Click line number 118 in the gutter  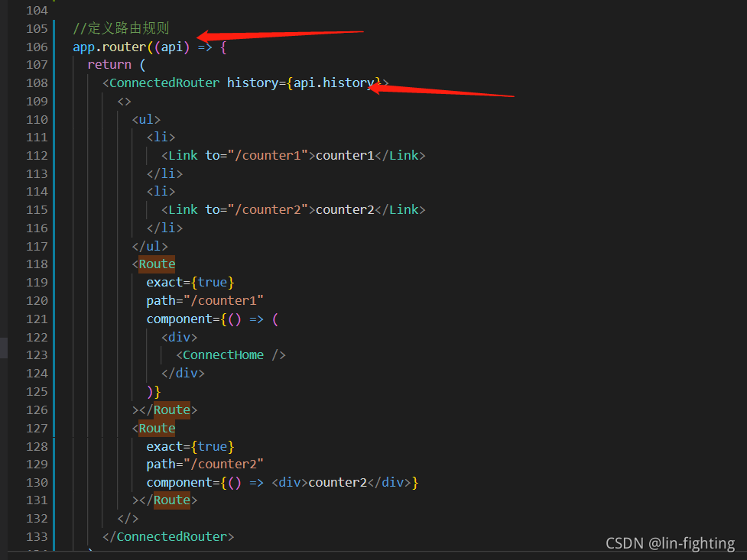pyautogui.click(x=37, y=264)
